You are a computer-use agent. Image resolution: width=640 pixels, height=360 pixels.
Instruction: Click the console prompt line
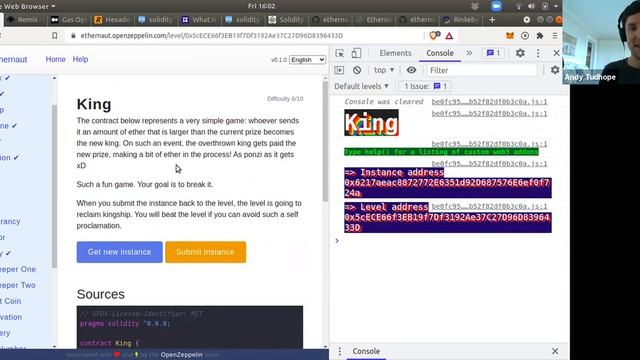point(449,241)
